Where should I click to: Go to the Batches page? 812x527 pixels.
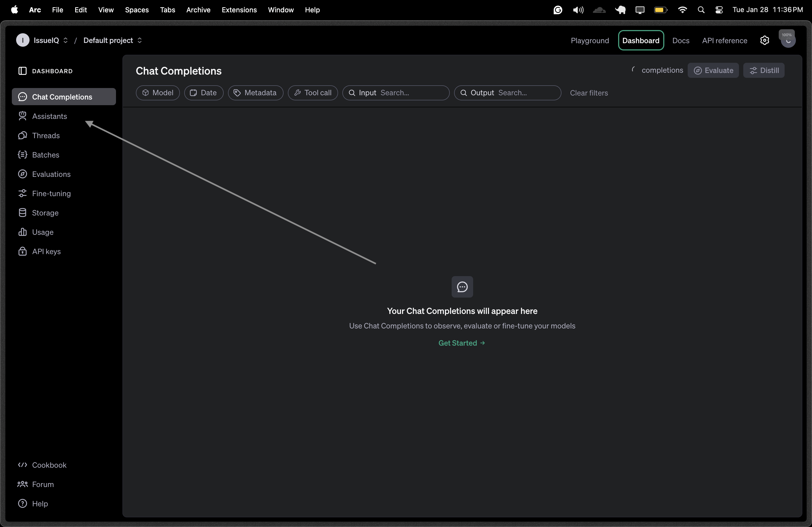tap(45, 155)
